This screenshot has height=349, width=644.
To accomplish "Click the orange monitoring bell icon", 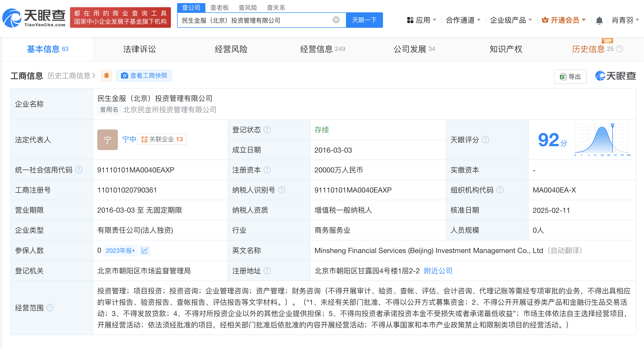I will pos(106,76).
